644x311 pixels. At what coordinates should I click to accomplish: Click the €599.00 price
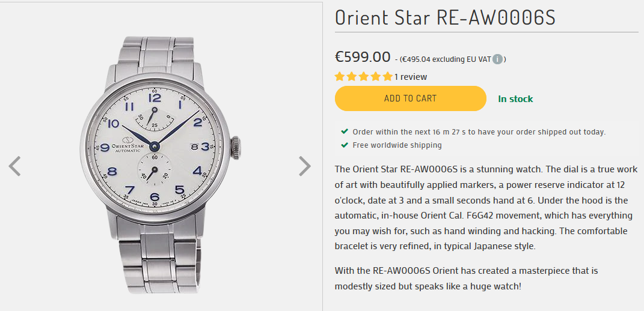tap(363, 57)
